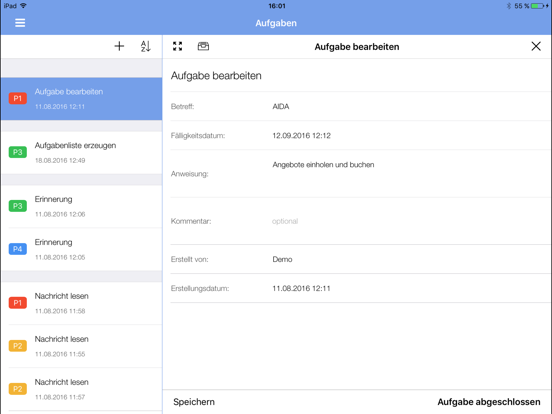Click the date 18.08.2016 12:49 in list
The height and width of the screenshot is (414, 552).
pyautogui.click(x=60, y=161)
